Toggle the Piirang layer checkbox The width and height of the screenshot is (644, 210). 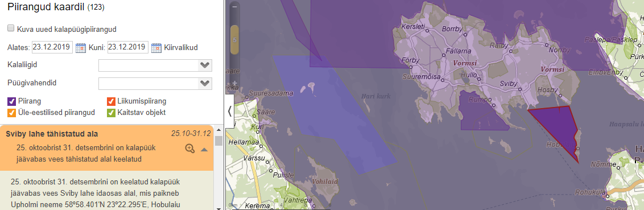(11, 101)
